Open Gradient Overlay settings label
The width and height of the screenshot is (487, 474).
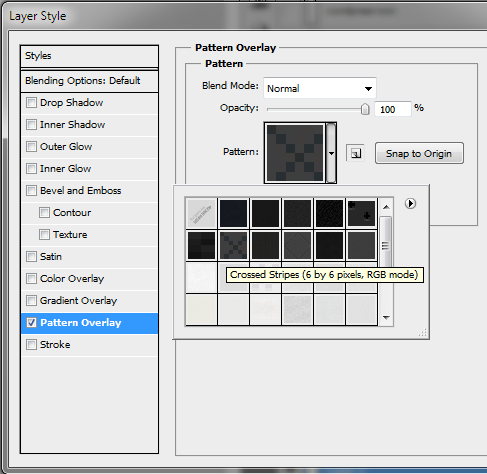[78, 301]
